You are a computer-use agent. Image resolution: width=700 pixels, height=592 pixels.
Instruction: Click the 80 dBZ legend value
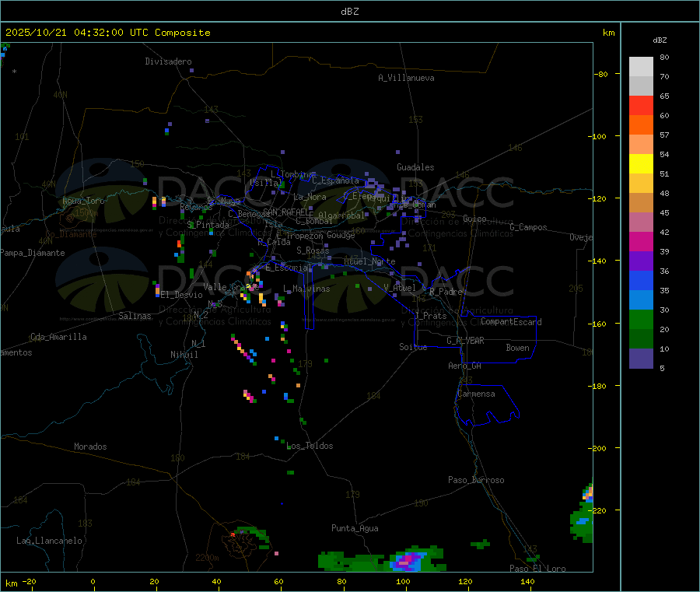[x=664, y=57]
